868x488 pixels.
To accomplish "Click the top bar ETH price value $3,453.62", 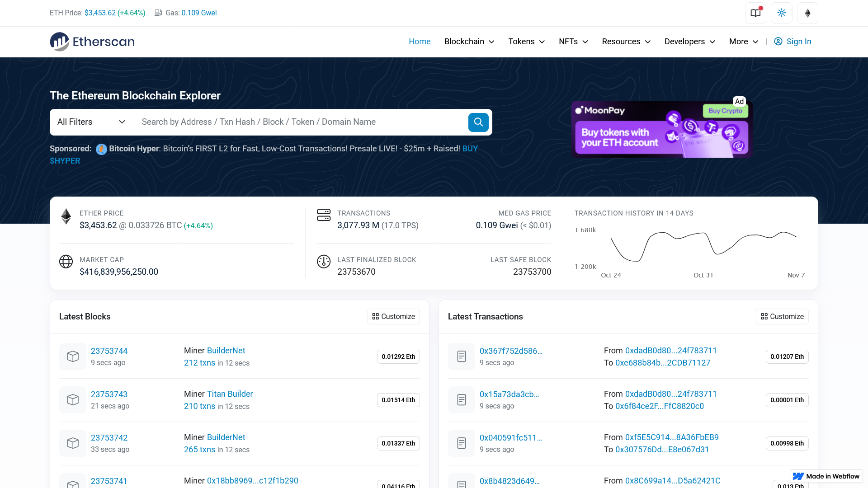I will coord(100,13).
